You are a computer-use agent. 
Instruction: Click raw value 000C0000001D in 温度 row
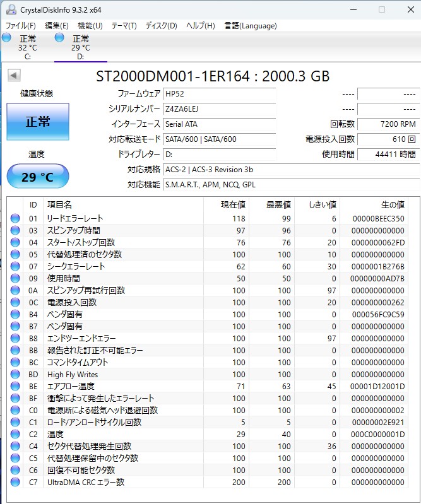[378, 434]
